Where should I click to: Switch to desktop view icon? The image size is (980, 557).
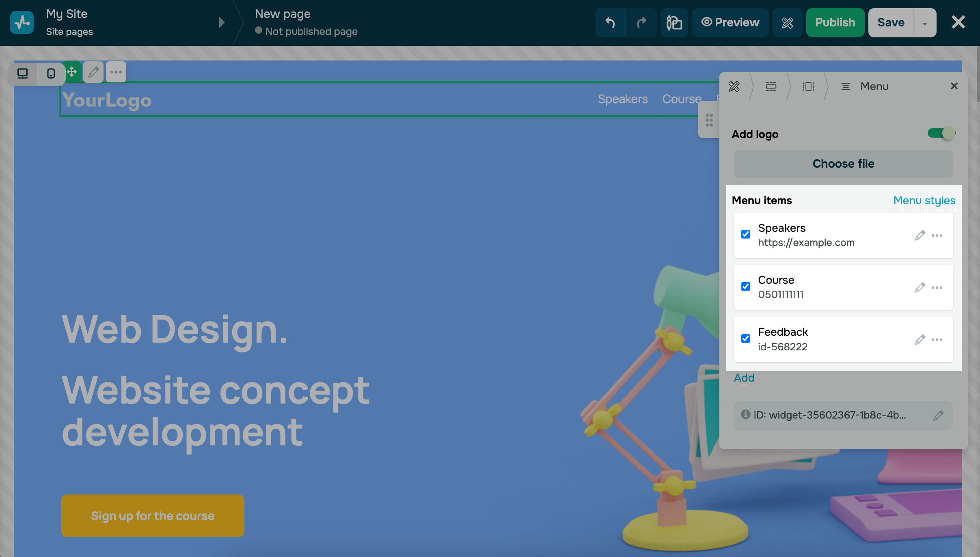point(23,73)
